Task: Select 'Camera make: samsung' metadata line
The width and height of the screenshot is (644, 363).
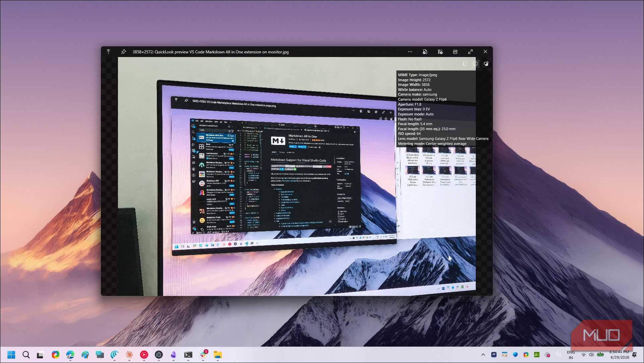Action: coord(417,94)
